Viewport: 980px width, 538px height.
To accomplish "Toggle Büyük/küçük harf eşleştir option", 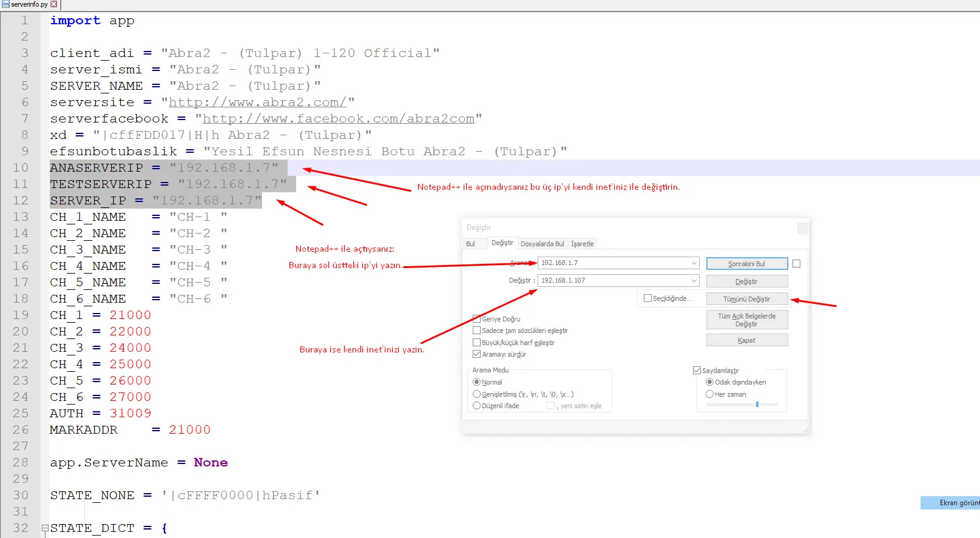I will (476, 343).
